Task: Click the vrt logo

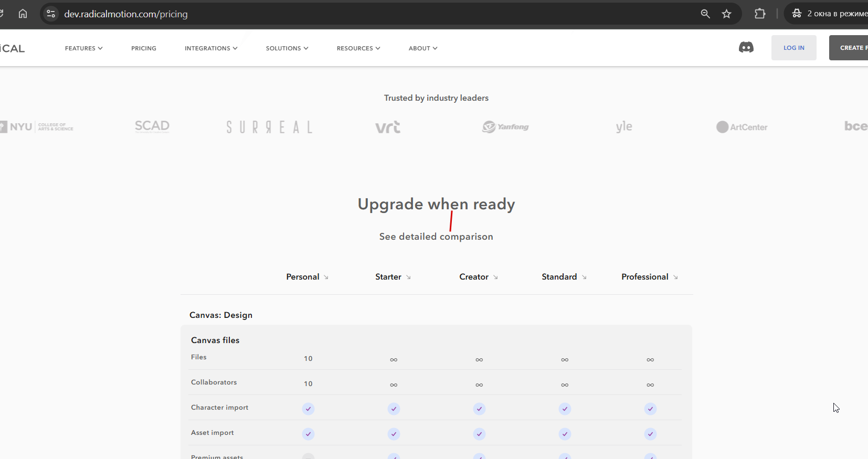Action: pyautogui.click(x=388, y=127)
